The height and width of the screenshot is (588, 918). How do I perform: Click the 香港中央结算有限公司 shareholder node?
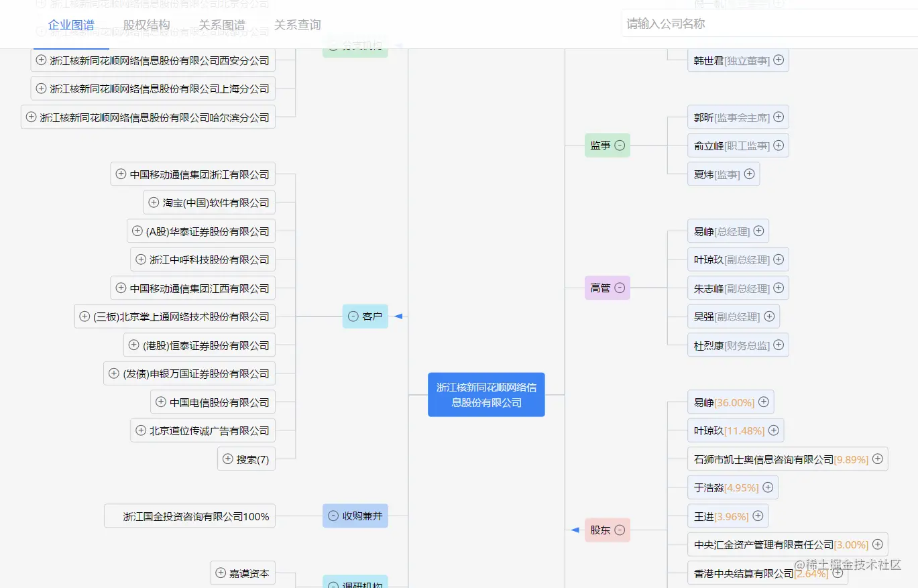(x=768, y=573)
